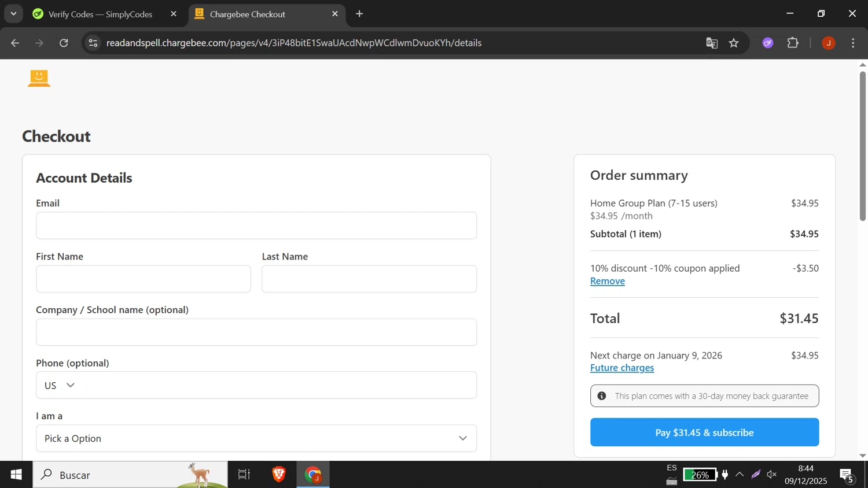The height and width of the screenshot is (488, 868).
Task: Open the purple browser extension icon
Action: [x=768, y=43]
